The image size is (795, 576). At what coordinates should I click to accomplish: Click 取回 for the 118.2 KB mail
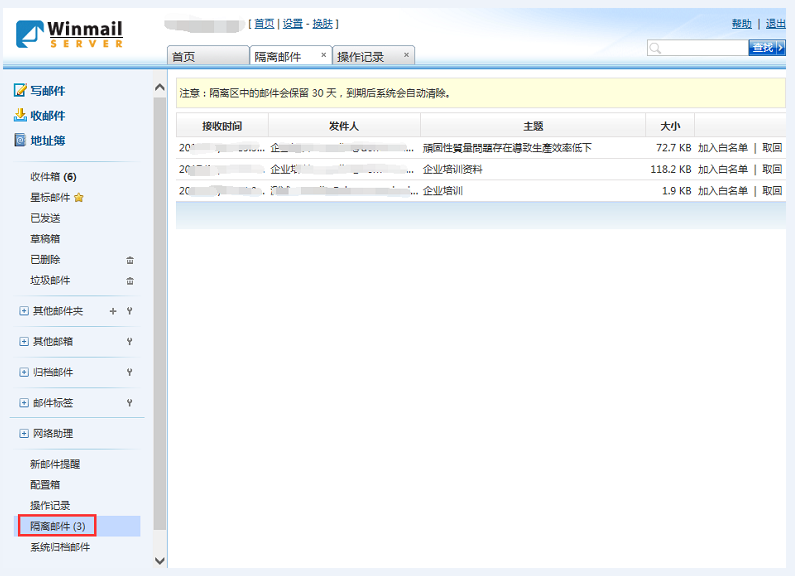[772, 169]
